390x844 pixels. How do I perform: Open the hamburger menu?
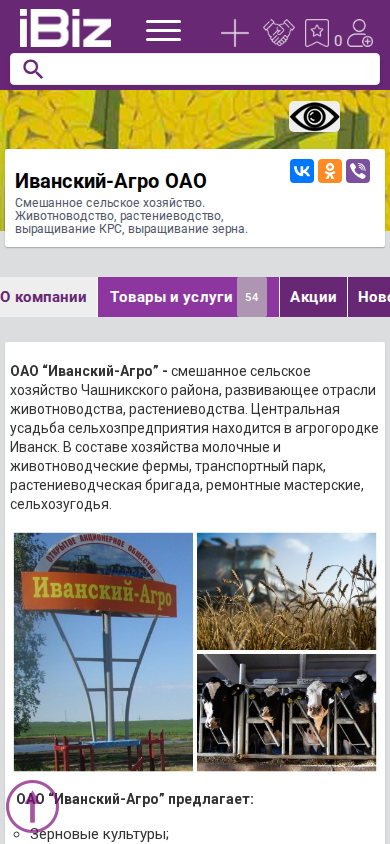[164, 31]
